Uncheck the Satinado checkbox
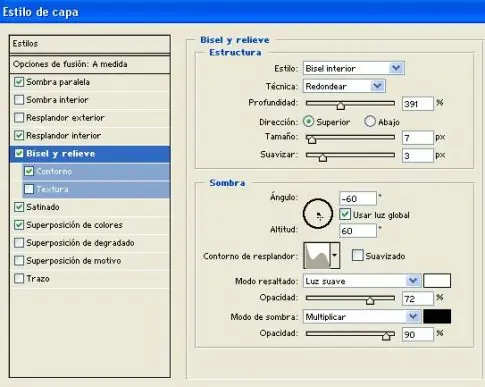 [19, 207]
